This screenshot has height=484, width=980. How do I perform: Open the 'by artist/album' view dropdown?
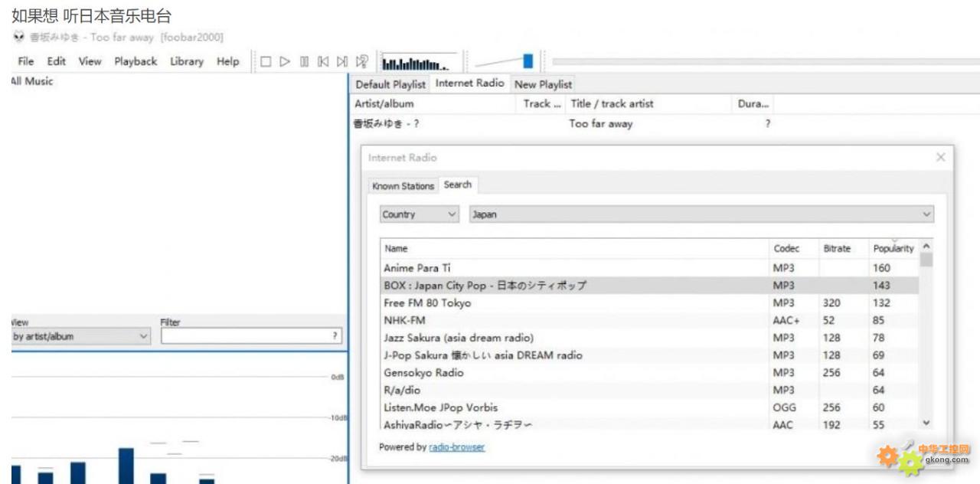(x=80, y=336)
